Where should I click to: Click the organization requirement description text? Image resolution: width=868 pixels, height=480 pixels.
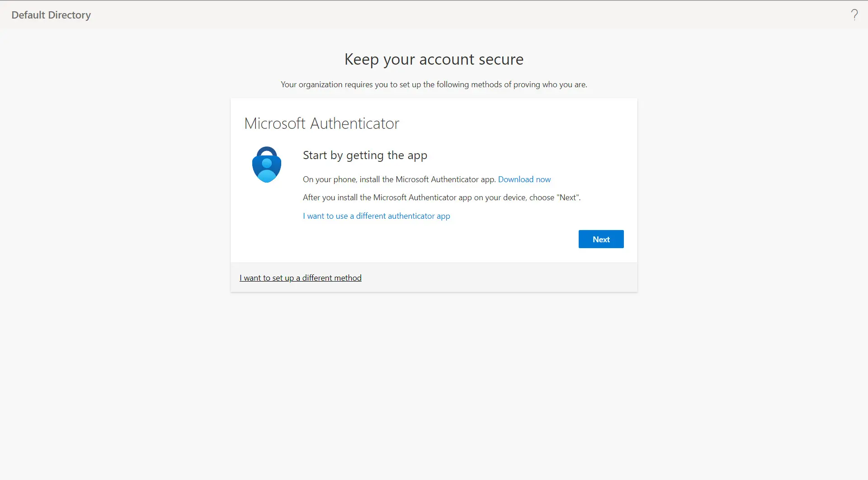pyautogui.click(x=434, y=85)
